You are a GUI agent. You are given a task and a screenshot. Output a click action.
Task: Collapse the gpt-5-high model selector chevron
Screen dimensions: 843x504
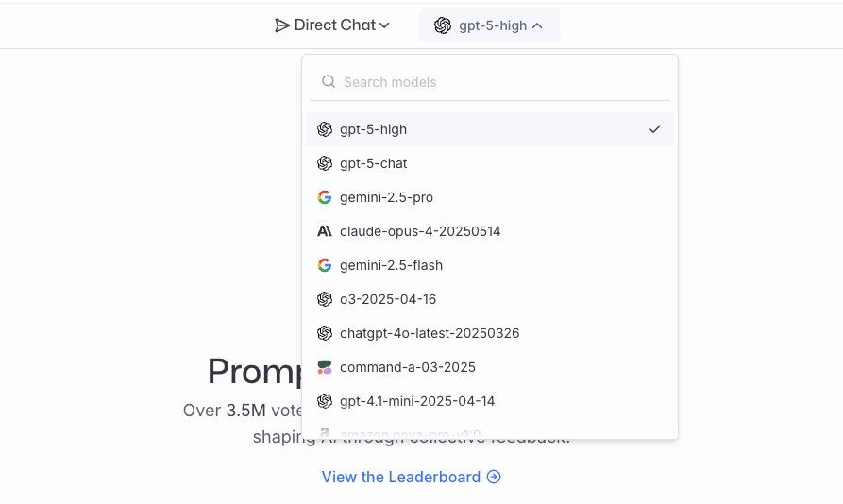click(537, 25)
